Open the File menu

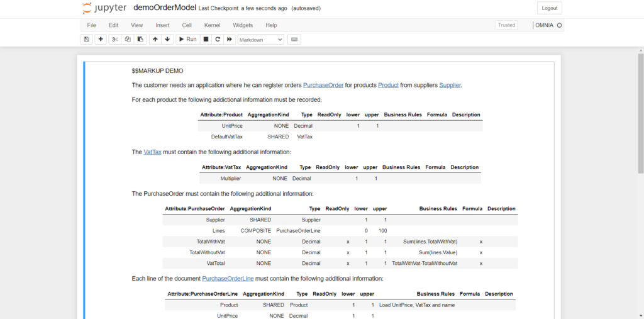tap(92, 25)
